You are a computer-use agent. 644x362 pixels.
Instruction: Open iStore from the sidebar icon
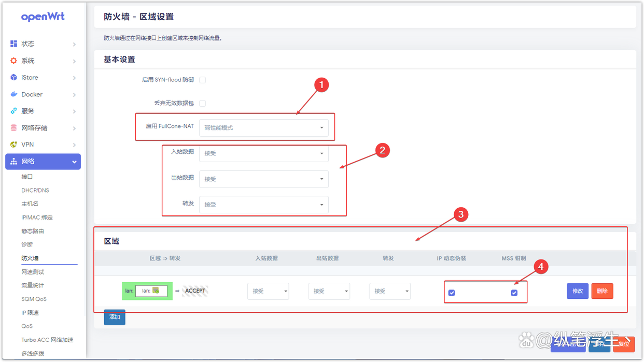(x=13, y=77)
